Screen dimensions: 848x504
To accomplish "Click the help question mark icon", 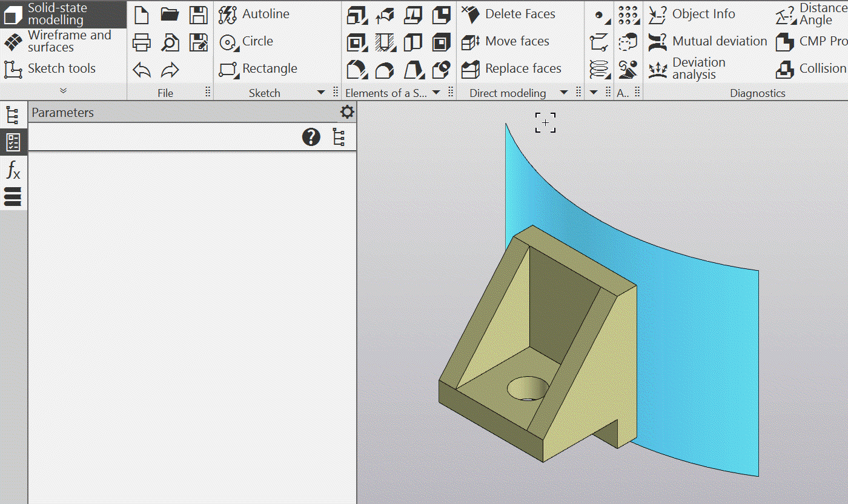I will coord(311,138).
